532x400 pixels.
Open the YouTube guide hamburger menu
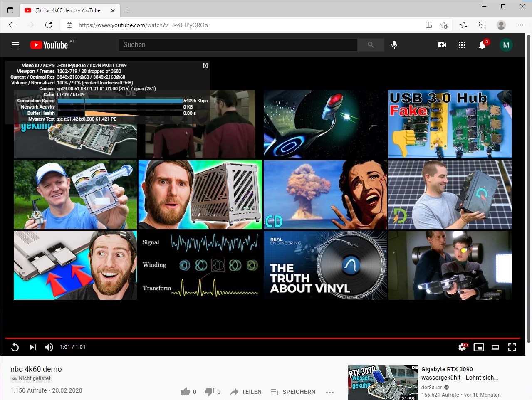click(15, 45)
